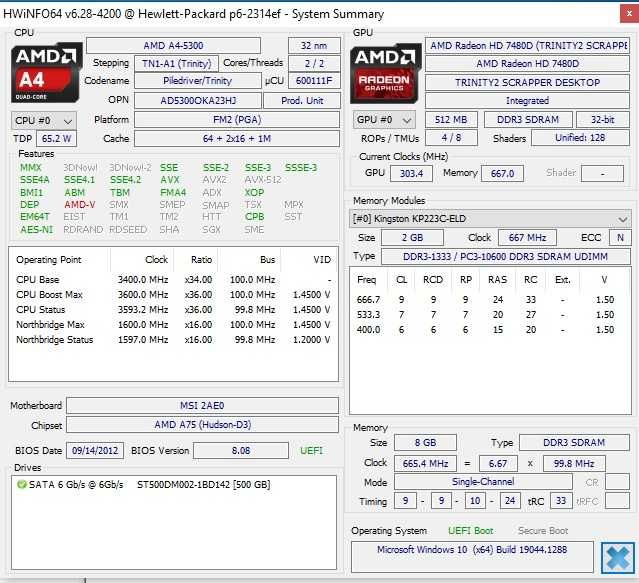Select the TN1-A1 (Trinity) stepping value
The width and height of the screenshot is (639, 583).
point(176,64)
